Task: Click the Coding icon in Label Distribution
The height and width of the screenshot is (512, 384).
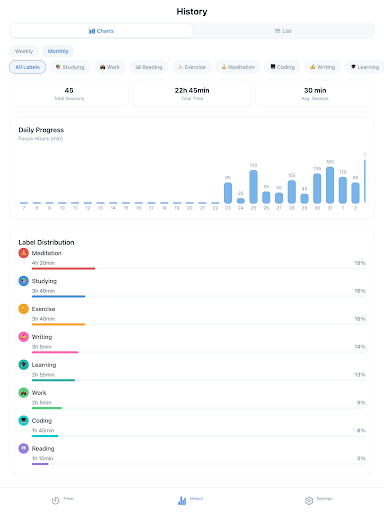Action: (x=23, y=421)
